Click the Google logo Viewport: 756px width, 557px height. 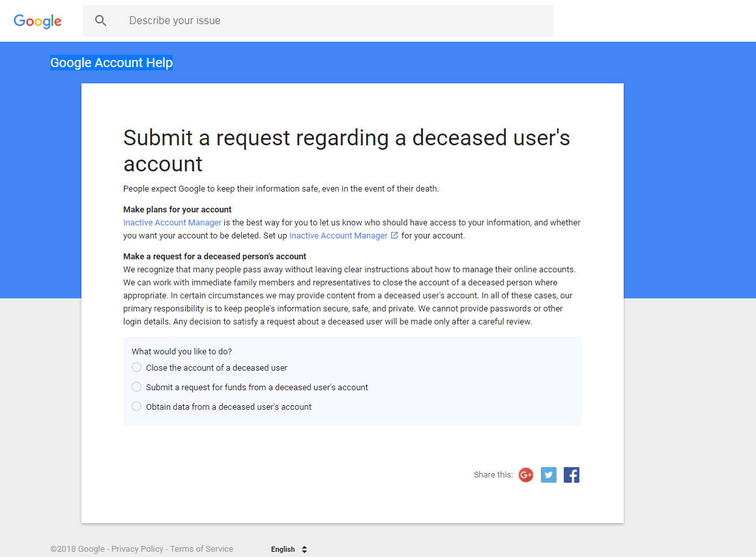pos(38,21)
